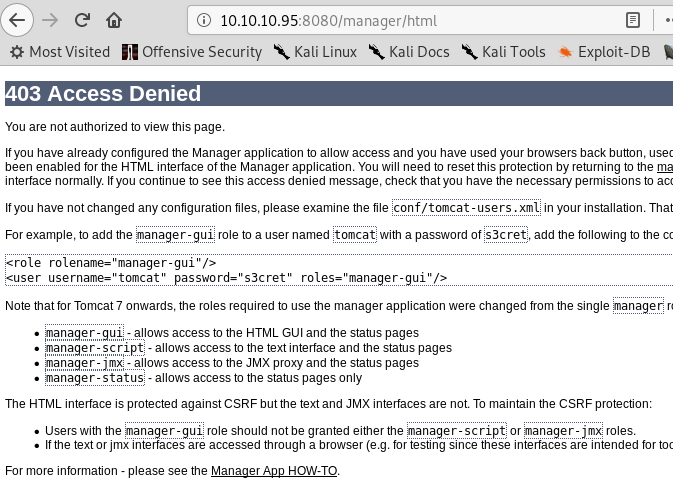Screen dimensions: 673x492
Task: Click the conf/tomcat-users.xml file name
Action: [466, 208]
